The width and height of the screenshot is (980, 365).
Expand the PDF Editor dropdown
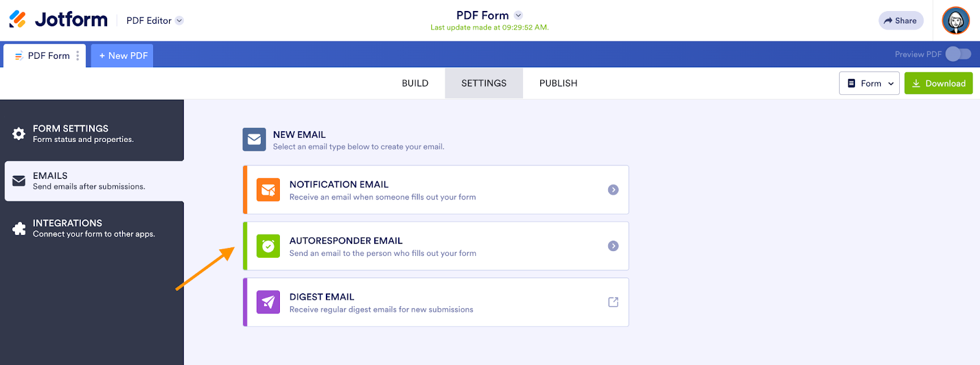179,20
